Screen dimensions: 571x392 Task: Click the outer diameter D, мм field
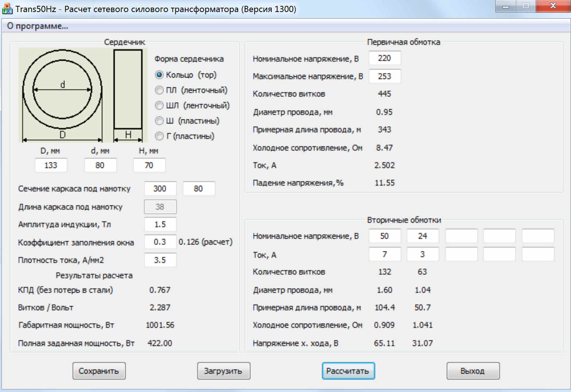point(51,165)
